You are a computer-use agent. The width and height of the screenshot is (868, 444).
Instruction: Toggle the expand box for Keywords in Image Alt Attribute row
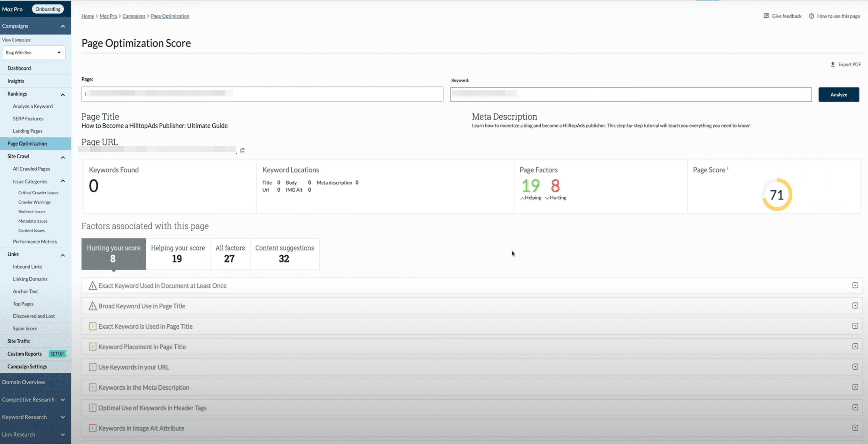[855, 428]
